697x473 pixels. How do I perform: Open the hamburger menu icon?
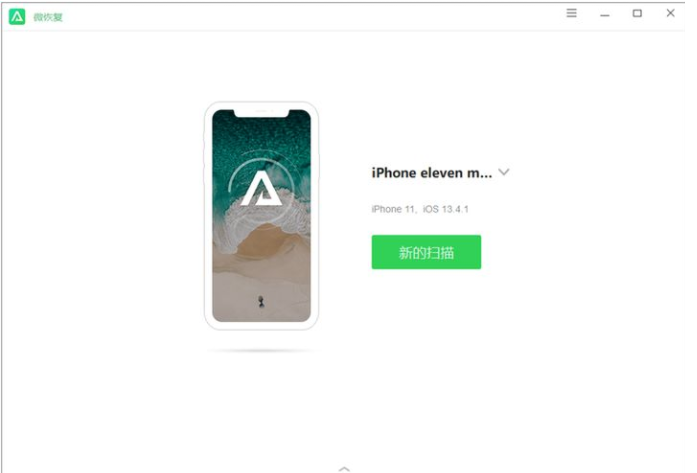[x=571, y=13]
